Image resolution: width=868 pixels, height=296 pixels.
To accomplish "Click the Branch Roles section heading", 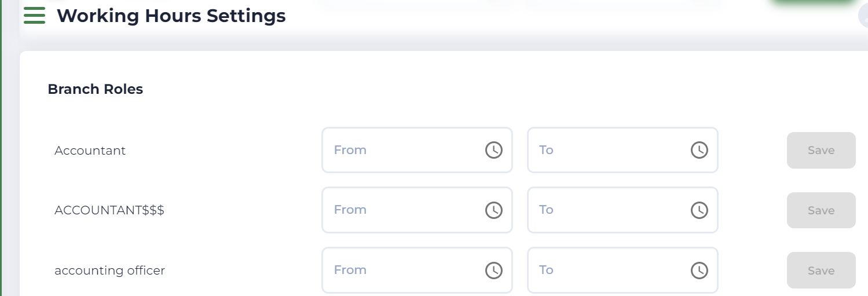I will (x=95, y=89).
